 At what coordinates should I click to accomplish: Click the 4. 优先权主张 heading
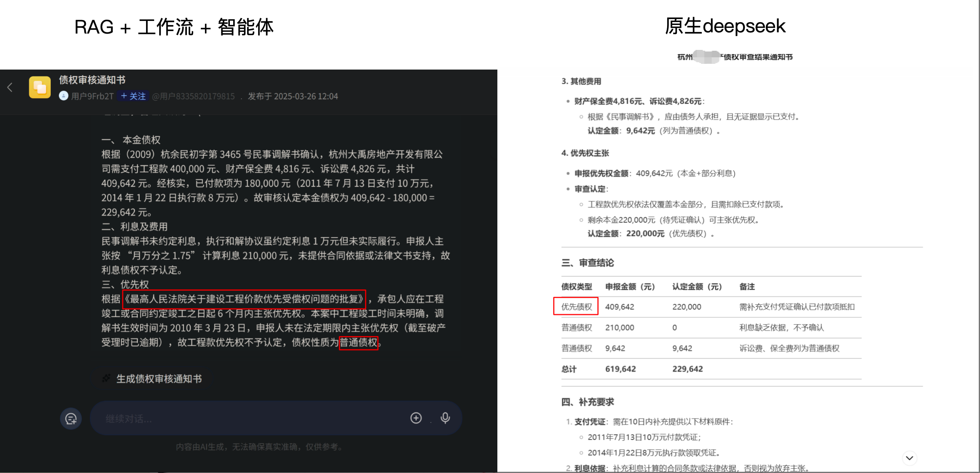coord(585,153)
